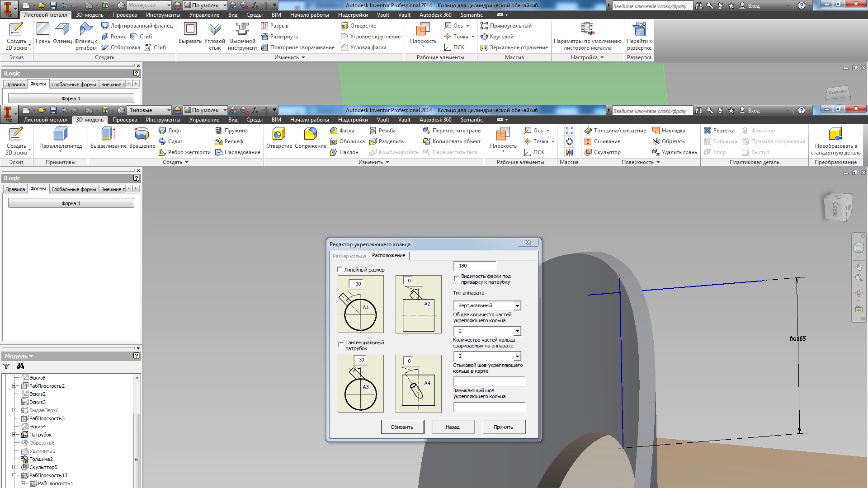Choose the Рельеф (Emboss) tool

[229, 141]
